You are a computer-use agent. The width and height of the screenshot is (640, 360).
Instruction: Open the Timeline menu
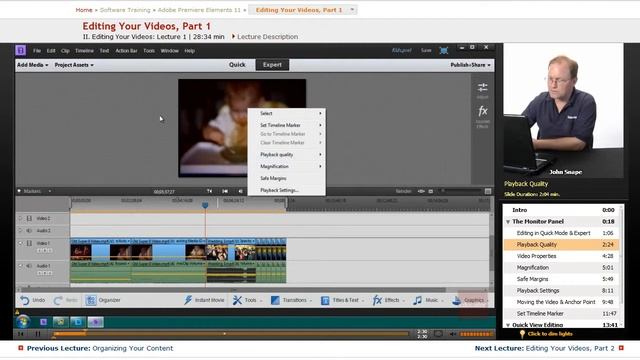[x=84, y=51]
